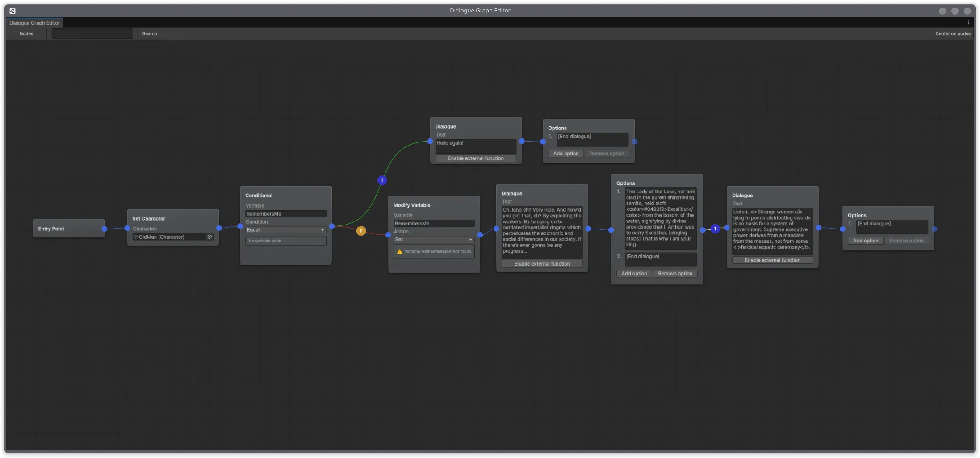Click the king dialogue text box
The height and width of the screenshot is (458, 980).
(x=542, y=232)
